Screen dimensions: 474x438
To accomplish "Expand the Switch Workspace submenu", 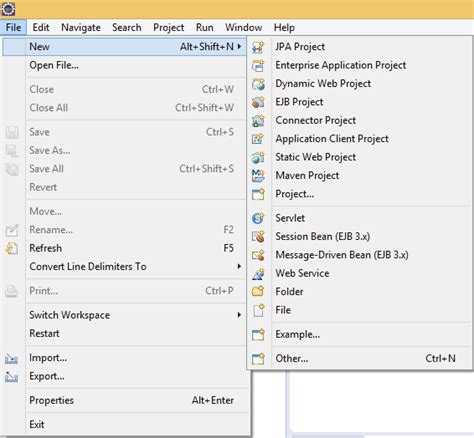I will pos(239,315).
